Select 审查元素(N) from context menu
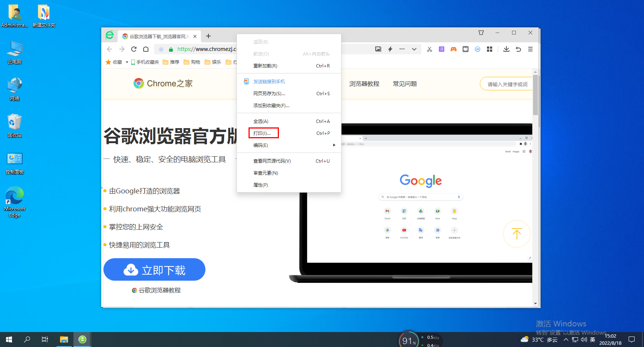Screen dimensions: 644x347 pyautogui.click(x=289, y=173)
